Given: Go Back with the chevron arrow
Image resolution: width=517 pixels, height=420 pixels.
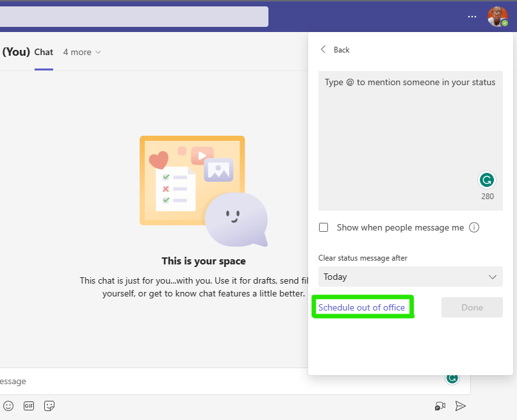Looking at the screenshot, I should coord(324,49).
